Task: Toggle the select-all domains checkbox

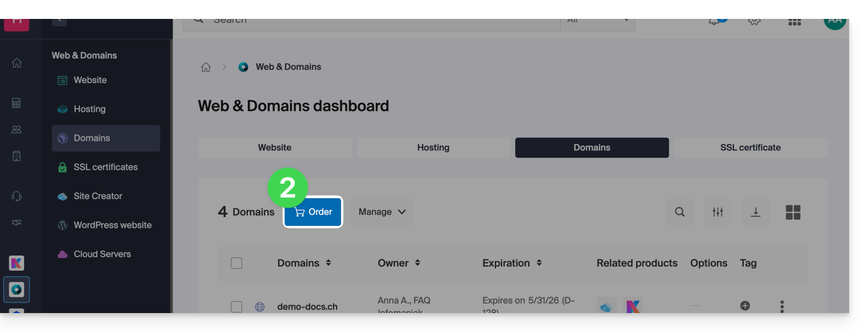Action: click(236, 263)
